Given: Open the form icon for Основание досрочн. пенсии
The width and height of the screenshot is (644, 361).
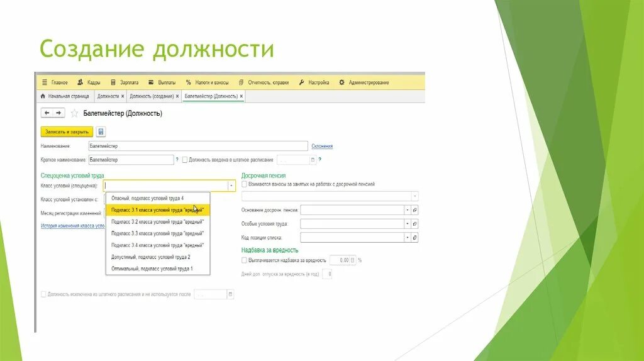Looking at the screenshot, I should pos(415,210).
